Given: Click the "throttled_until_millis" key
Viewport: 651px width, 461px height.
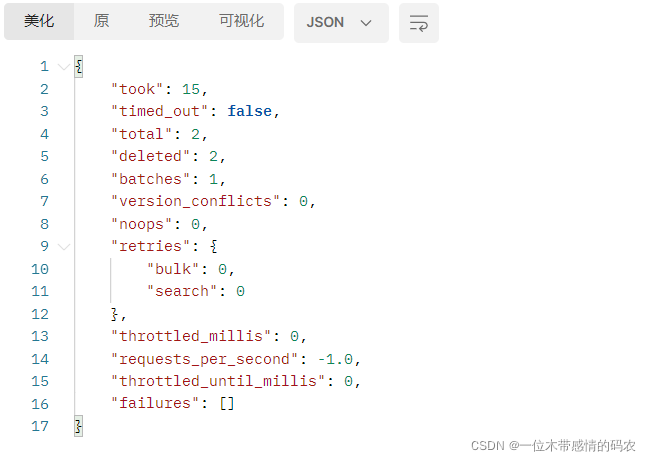Looking at the screenshot, I should point(222,381).
